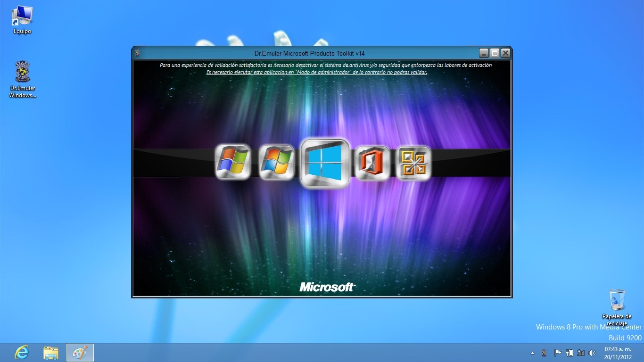
Task: Open File Explorer from the taskbar
Action: [51, 353]
